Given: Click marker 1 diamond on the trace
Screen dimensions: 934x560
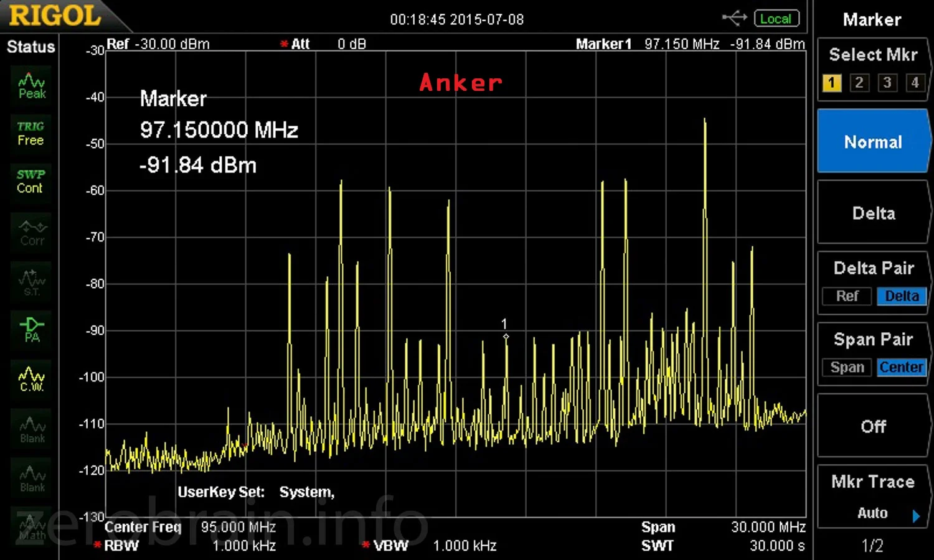Looking at the screenshot, I should [x=506, y=337].
